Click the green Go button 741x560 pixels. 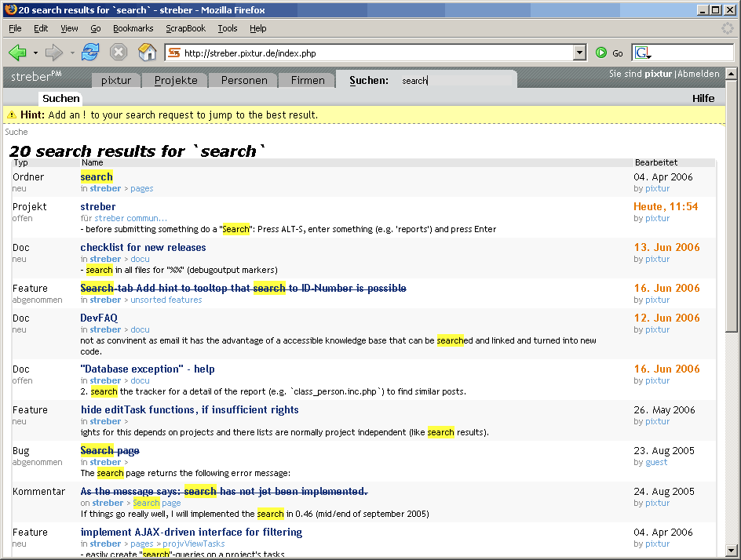tap(609, 53)
